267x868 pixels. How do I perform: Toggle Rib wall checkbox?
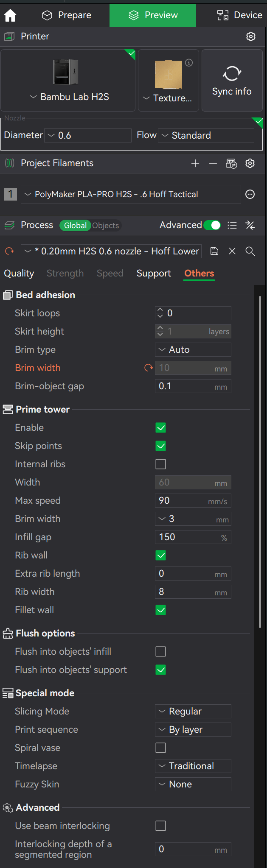pyautogui.click(x=161, y=555)
